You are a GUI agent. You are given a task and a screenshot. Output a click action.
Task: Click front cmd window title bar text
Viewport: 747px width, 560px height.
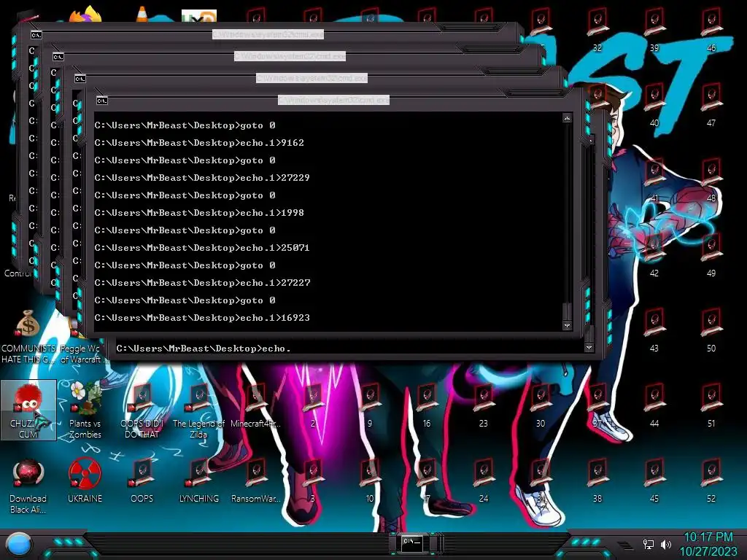(x=333, y=100)
